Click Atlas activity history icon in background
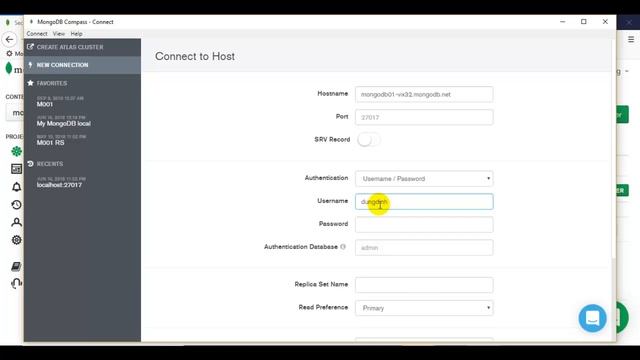The image size is (640, 360). [16, 204]
